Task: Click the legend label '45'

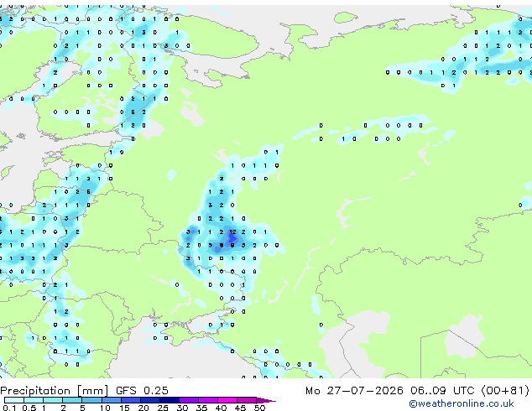Action: coord(240,408)
